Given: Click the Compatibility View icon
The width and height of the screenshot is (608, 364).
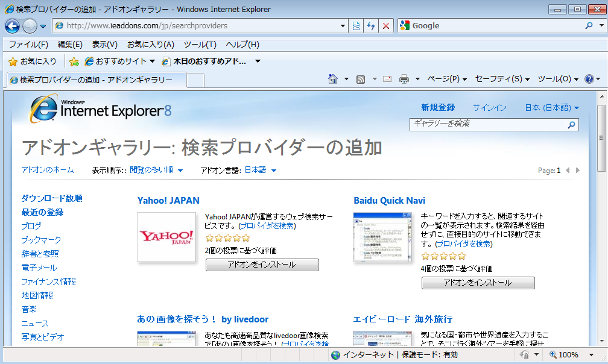Looking at the screenshot, I should click(356, 26).
